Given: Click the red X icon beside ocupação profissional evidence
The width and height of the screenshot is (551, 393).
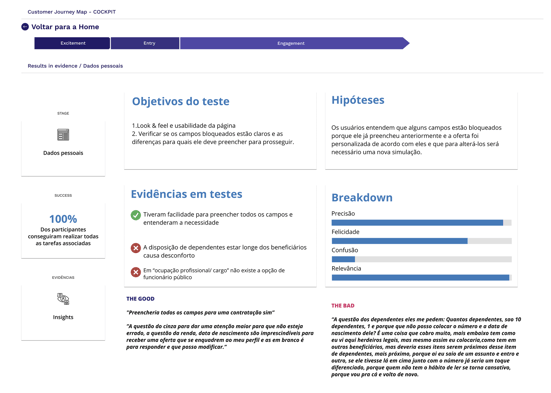Looking at the screenshot, I should [136, 272].
